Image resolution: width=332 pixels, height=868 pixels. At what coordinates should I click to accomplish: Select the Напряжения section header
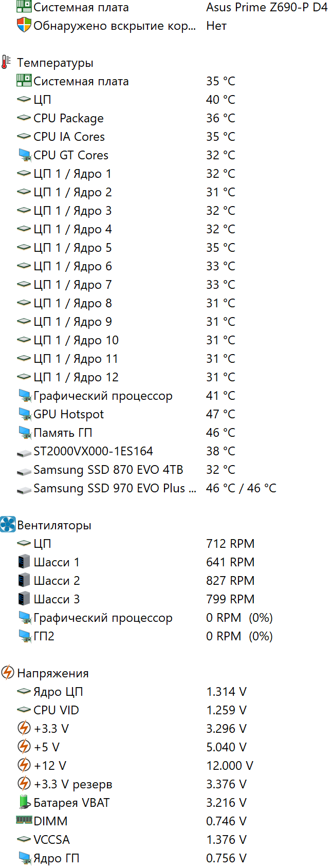pyautogui.click(x=53, y=673)
